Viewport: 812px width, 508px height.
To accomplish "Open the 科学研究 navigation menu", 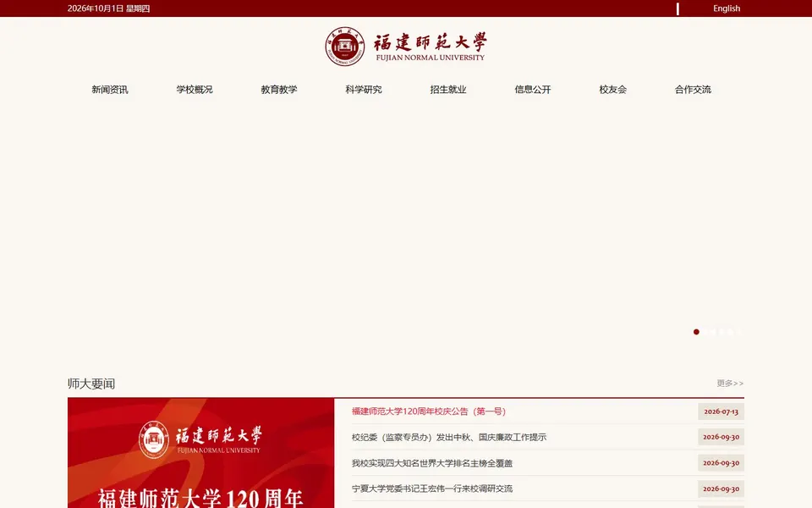I will [364, 90].
